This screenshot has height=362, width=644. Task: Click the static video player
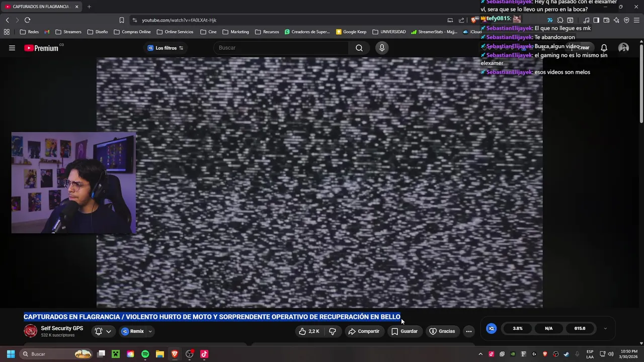pos(319,183)
